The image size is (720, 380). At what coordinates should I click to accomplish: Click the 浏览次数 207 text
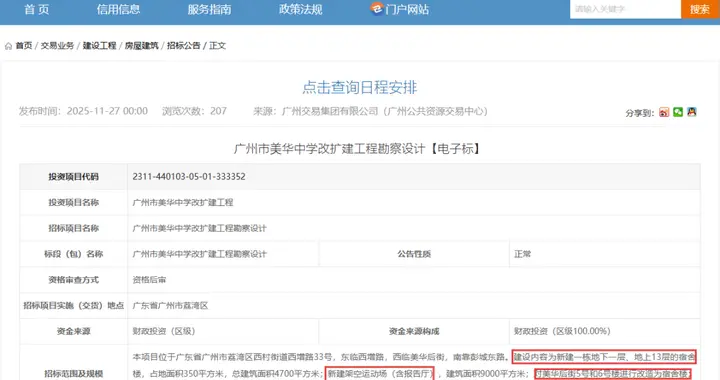194,111
